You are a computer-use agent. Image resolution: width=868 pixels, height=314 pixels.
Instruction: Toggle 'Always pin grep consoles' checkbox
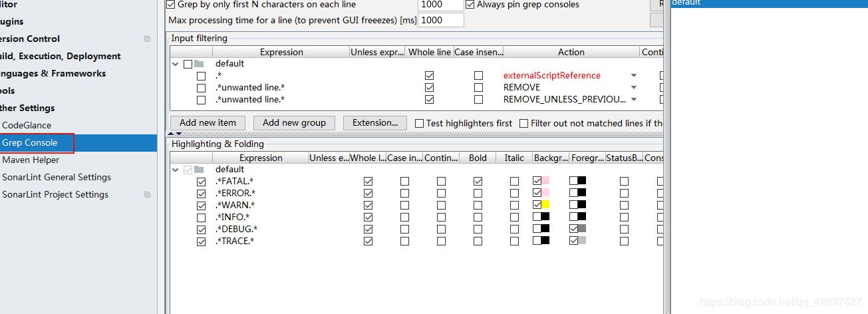(470, 5)
